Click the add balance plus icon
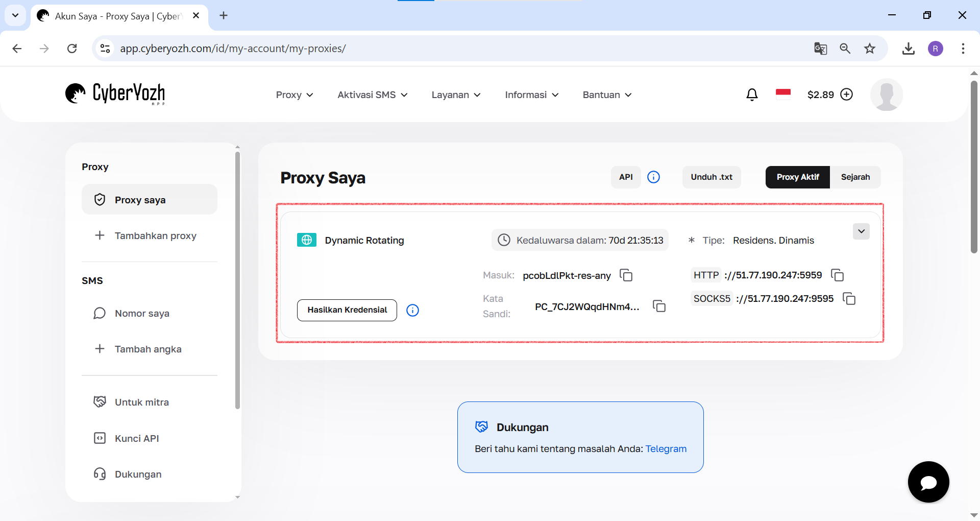 pos(847,94)
